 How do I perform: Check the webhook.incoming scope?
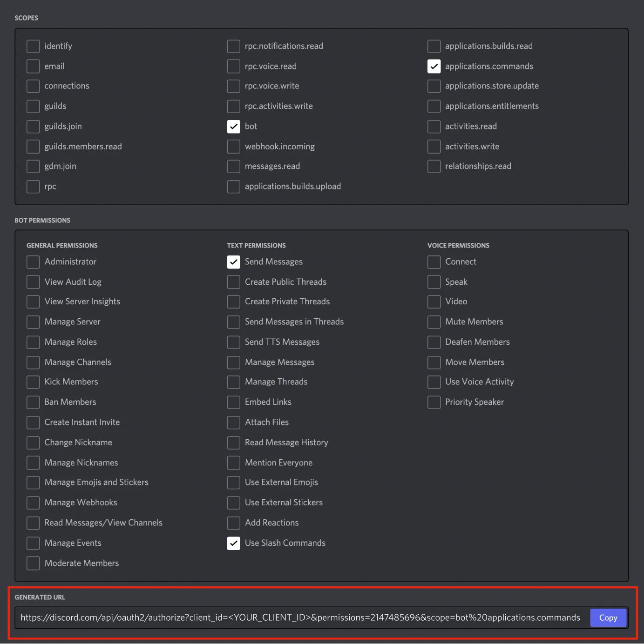click(x=233, y=146)
